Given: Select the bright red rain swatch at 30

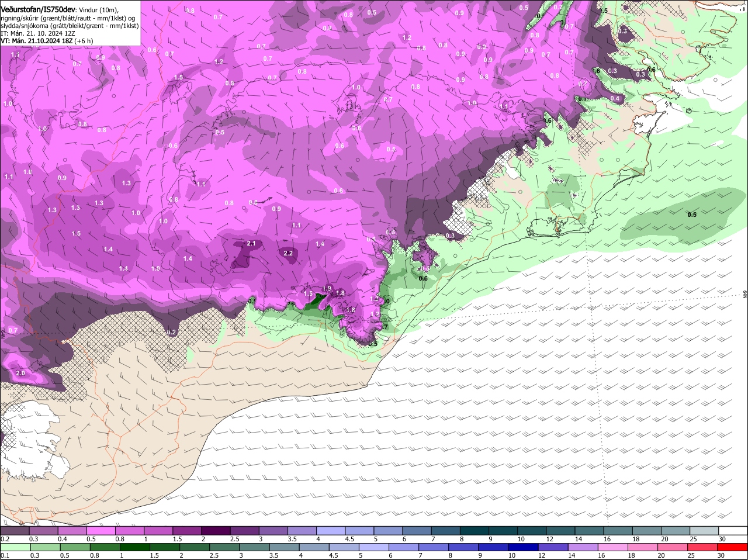Looking at the screenshot, I should coord(732,547).
